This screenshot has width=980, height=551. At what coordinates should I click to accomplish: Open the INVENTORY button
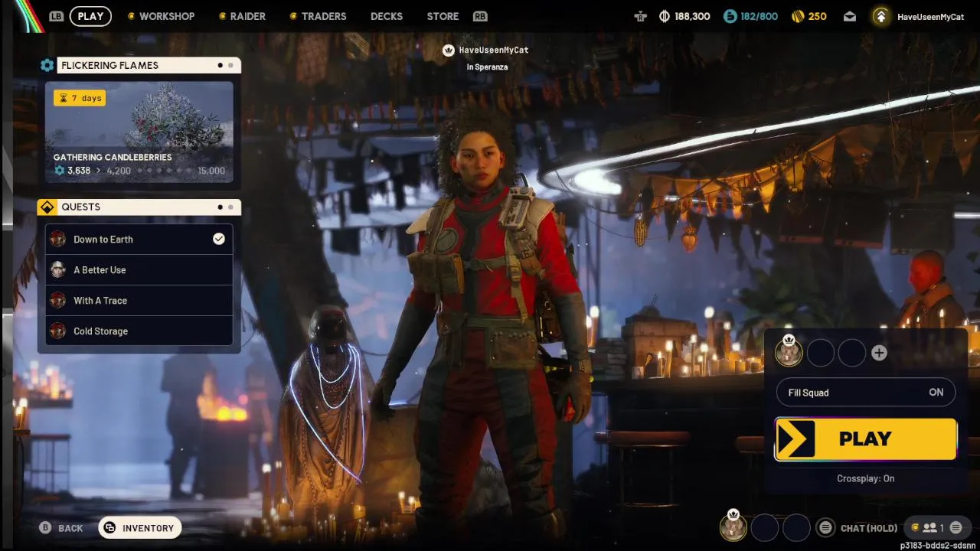pyautogui.click(x=140, y=528)
